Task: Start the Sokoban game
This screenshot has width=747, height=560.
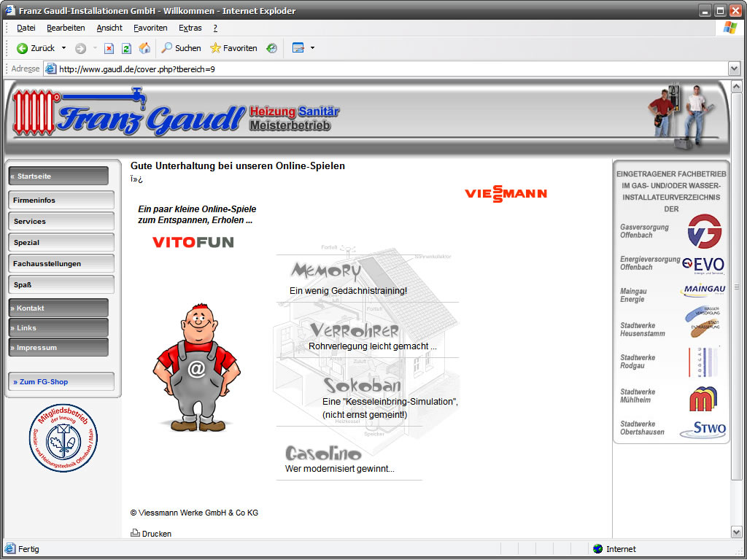Action: pyautogui.click(x=363, y=385)
